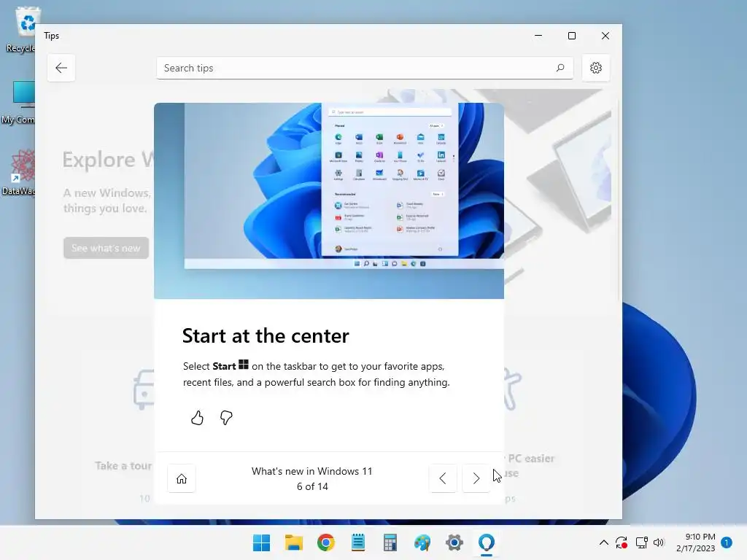Give the tip a thumbs up
Viewport: 747px width, 560px height.
[197, 418]
